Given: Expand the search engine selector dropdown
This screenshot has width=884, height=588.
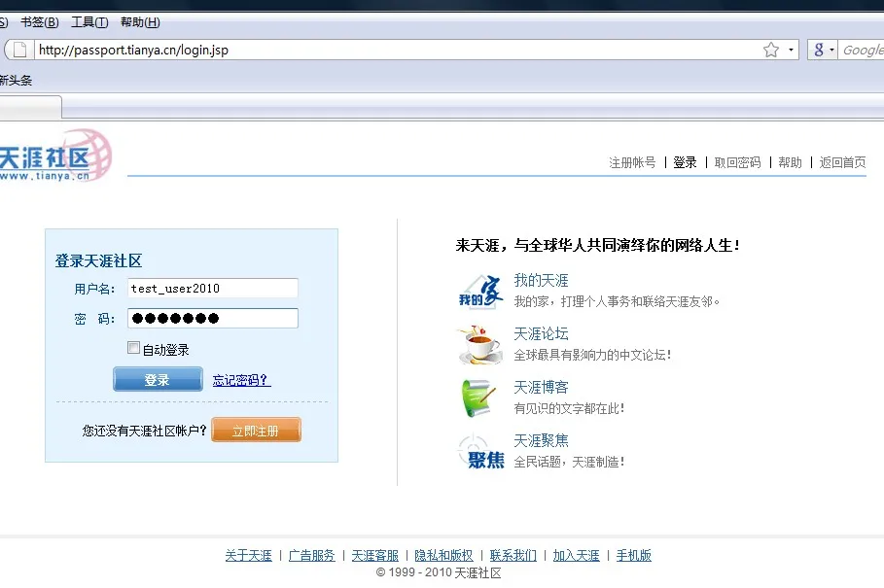Looking at the screenshot, I should click(831, 51).
